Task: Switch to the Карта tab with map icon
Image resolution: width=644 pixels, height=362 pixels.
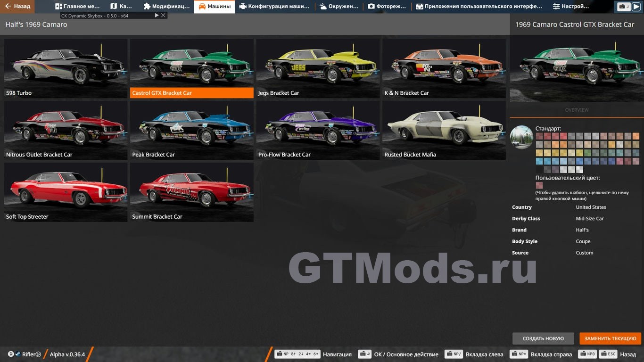Action: (x=121, y=7)
